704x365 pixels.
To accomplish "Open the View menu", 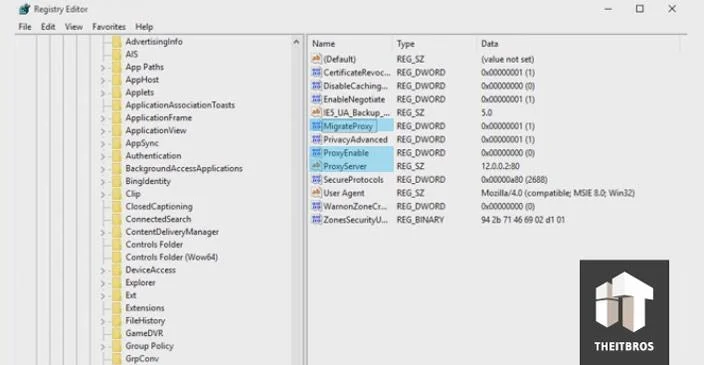I will (x=74, y=27).
